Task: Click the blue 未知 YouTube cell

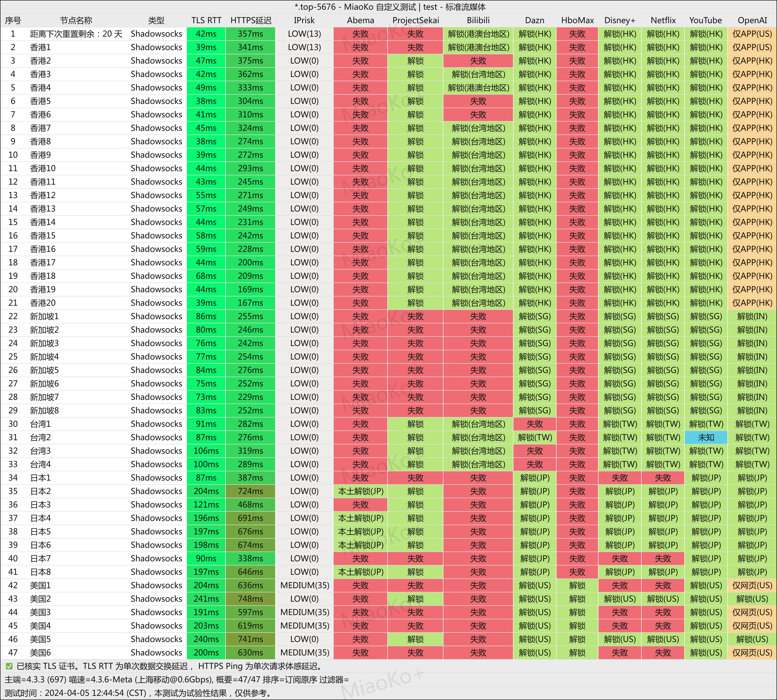Action: coord(706,437)
